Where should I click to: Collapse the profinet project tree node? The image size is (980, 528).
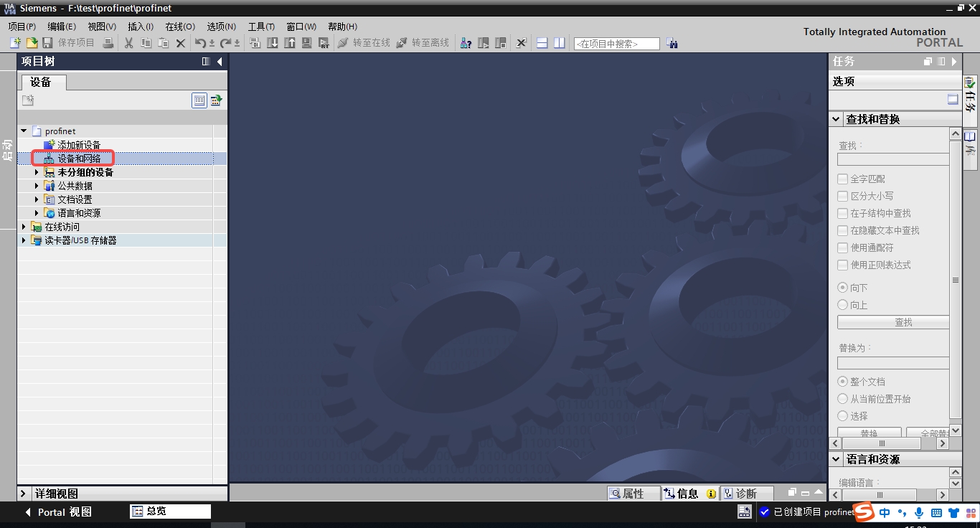pos(24,131)
